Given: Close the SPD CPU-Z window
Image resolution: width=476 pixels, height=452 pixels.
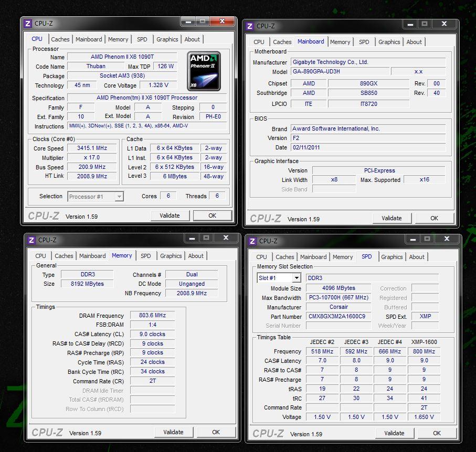Looking at the screenshot, I should coord(447,239).
